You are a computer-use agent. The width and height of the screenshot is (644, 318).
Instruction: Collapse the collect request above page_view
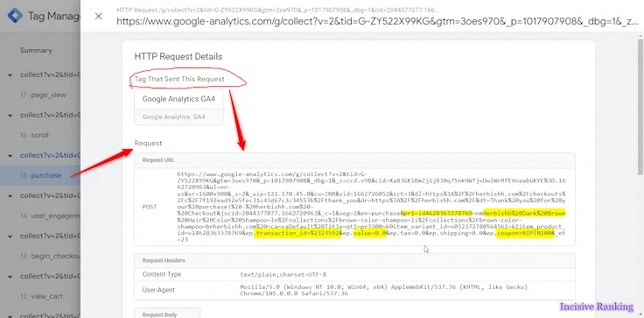pyautogui.click(x=10, y=74)
